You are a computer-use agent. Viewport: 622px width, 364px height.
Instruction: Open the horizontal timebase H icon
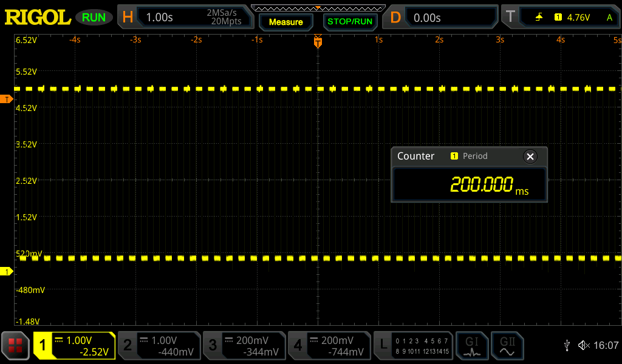pos(128,17)
